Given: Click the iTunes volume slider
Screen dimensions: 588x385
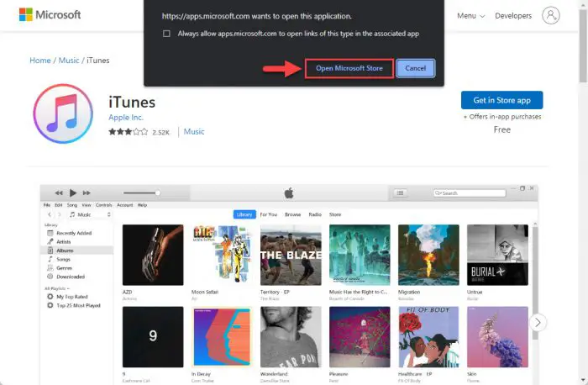Looking at the screenshot, I should coord(142,192).
